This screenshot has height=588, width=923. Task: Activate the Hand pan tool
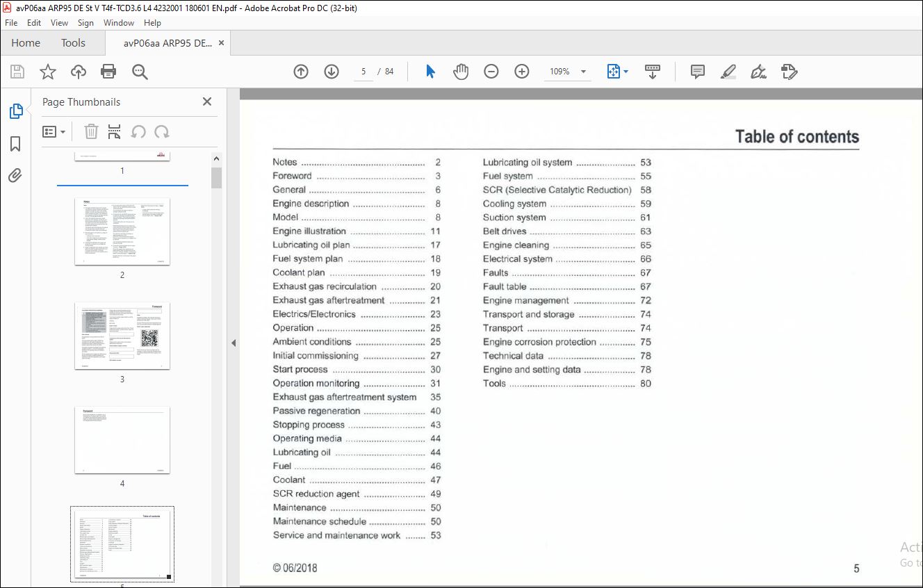[x=461, y=72]
